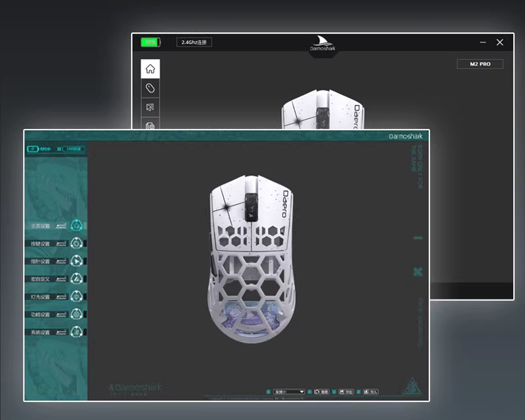Switch to the 灯光设置 lighting settings tab
This screenshot has height=420, width=525.
pyautogui.click(x=40, y=297)
